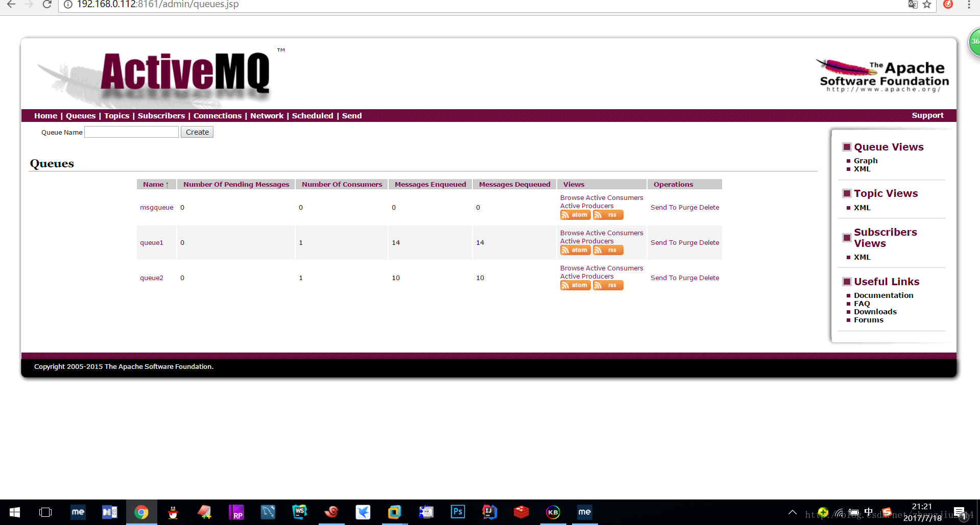Go to the Home nav item

[x=45, y=116]
